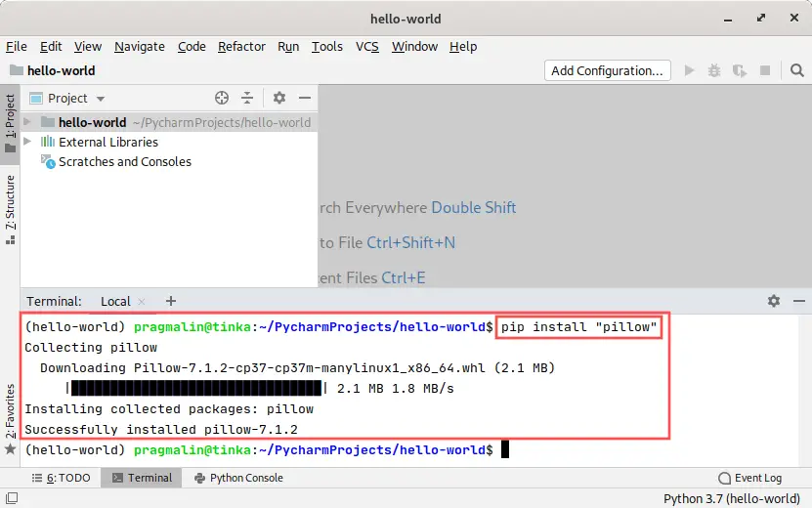
Task: Open Terminal settings gear icon
Action: pos(774,301)
